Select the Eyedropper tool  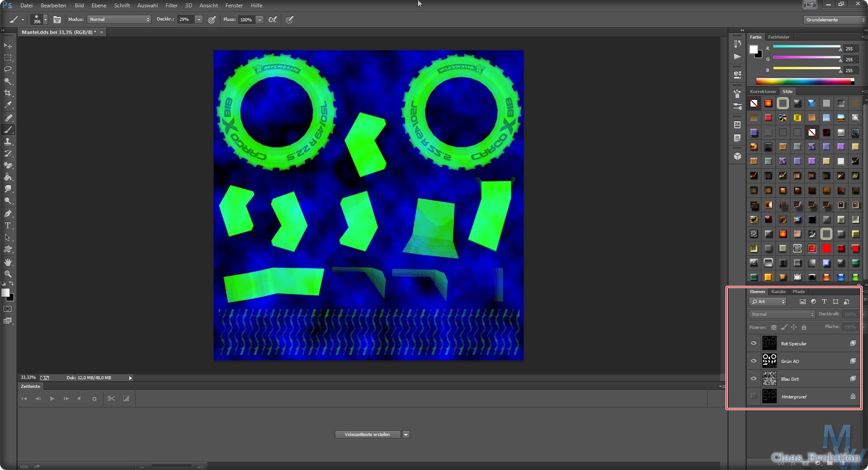[x=8, y=105]
